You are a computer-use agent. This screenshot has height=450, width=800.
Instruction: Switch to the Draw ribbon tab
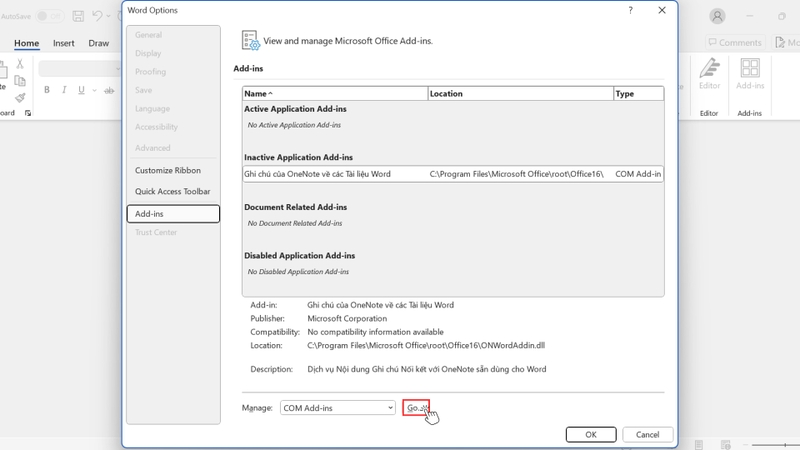(98, 43)
